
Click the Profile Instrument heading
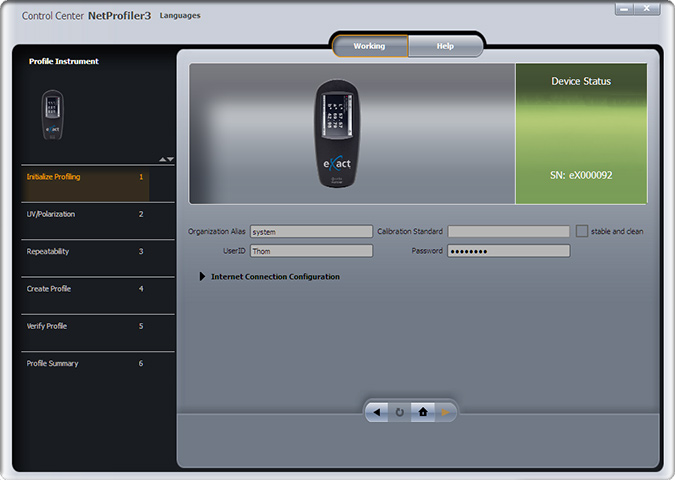click(64, 61)
